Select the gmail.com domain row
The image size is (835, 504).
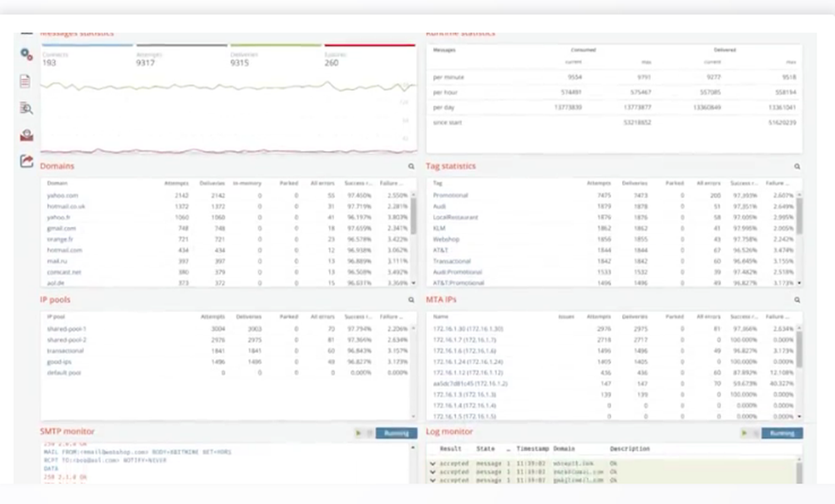pos(227,229)
